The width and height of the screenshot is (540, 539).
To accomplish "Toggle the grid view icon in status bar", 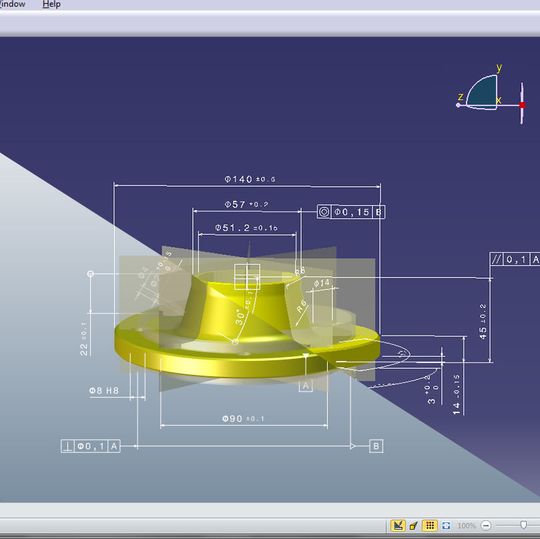I will pos(429,525).
